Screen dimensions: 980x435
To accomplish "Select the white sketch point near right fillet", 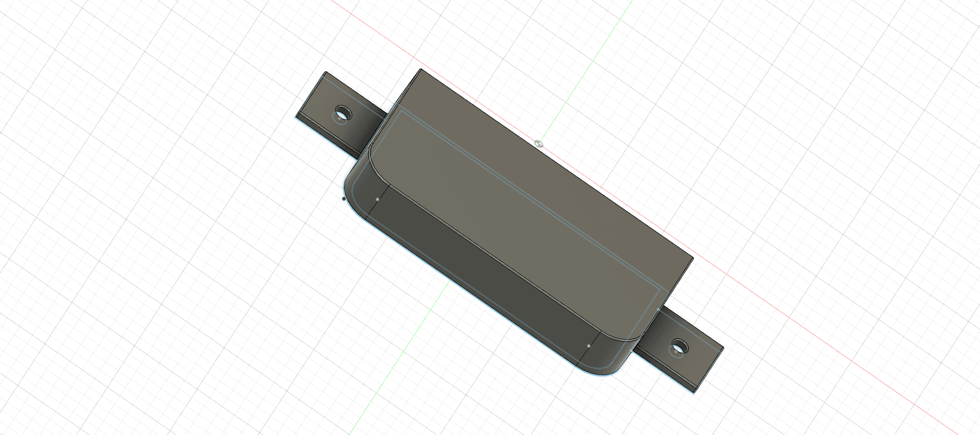I will [589, 346].
